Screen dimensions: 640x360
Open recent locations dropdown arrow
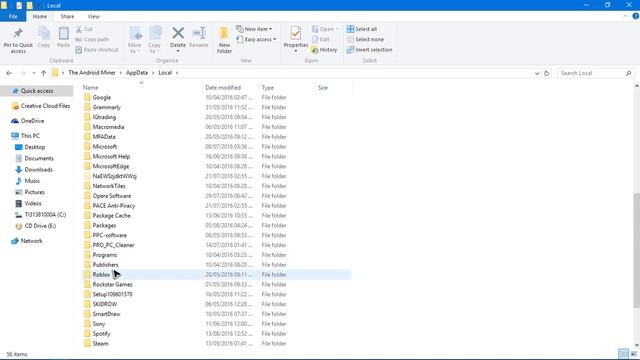point(33,73)
